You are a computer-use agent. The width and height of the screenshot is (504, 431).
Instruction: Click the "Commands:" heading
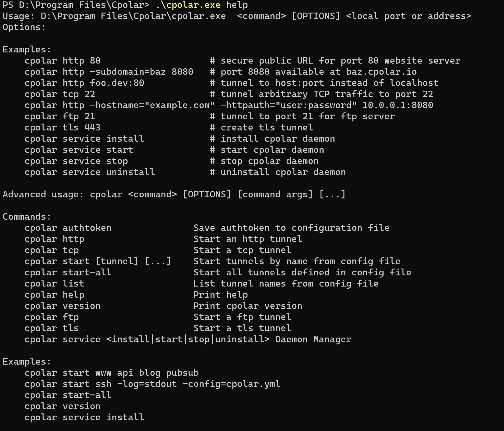[x=27, y=217]
